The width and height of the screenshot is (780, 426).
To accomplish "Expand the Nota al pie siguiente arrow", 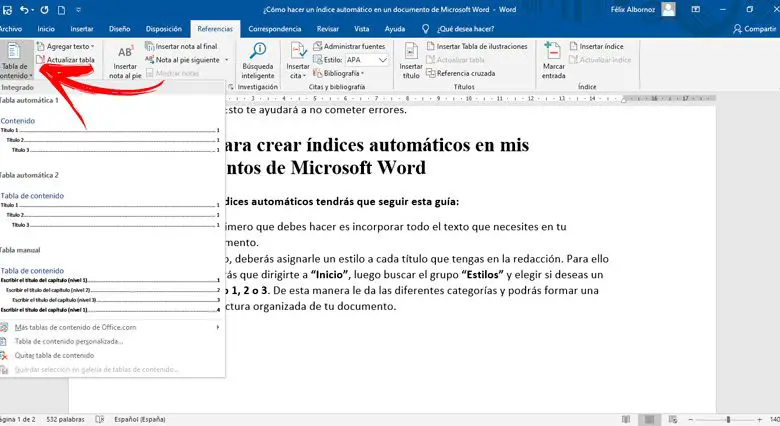I will coord(226,60).
